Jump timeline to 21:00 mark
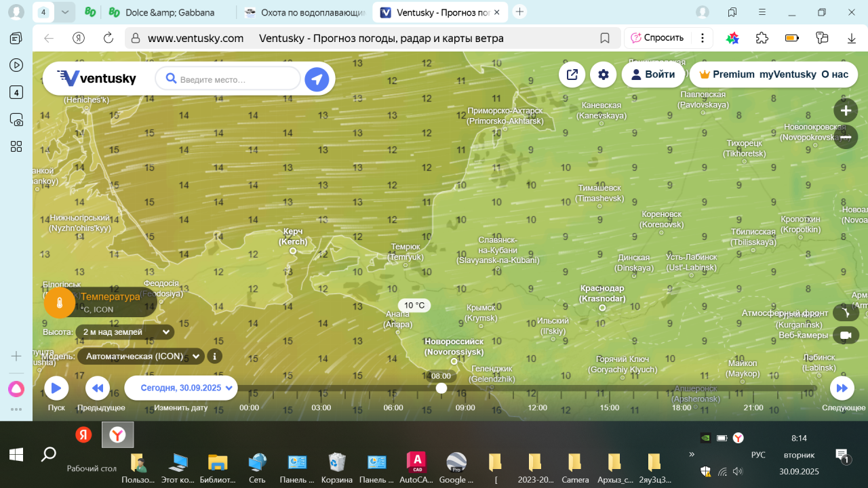Screen dimensions: 868x488 [753, 408]
